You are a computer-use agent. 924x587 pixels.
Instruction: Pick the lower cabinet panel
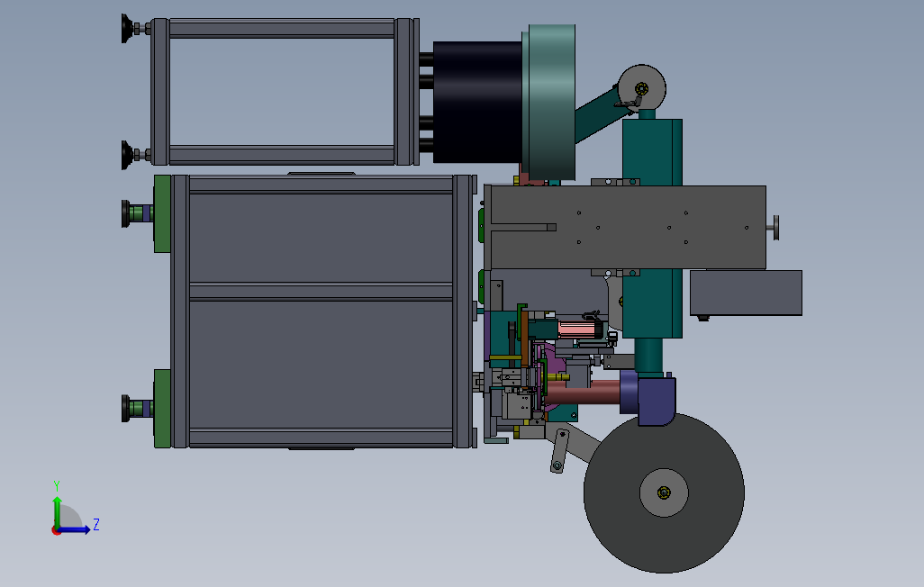[x=322, y=365]
